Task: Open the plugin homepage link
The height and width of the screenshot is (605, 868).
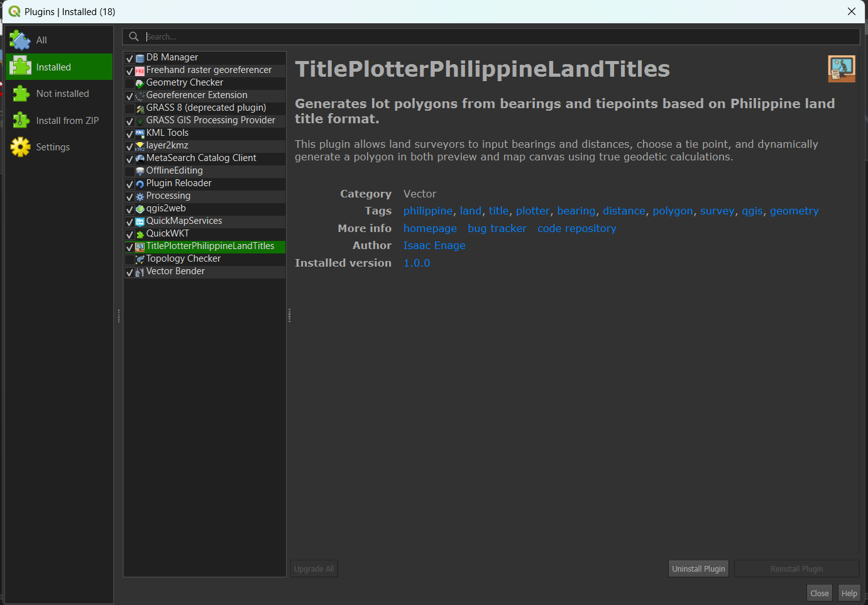Action: (x=430, y=228)
